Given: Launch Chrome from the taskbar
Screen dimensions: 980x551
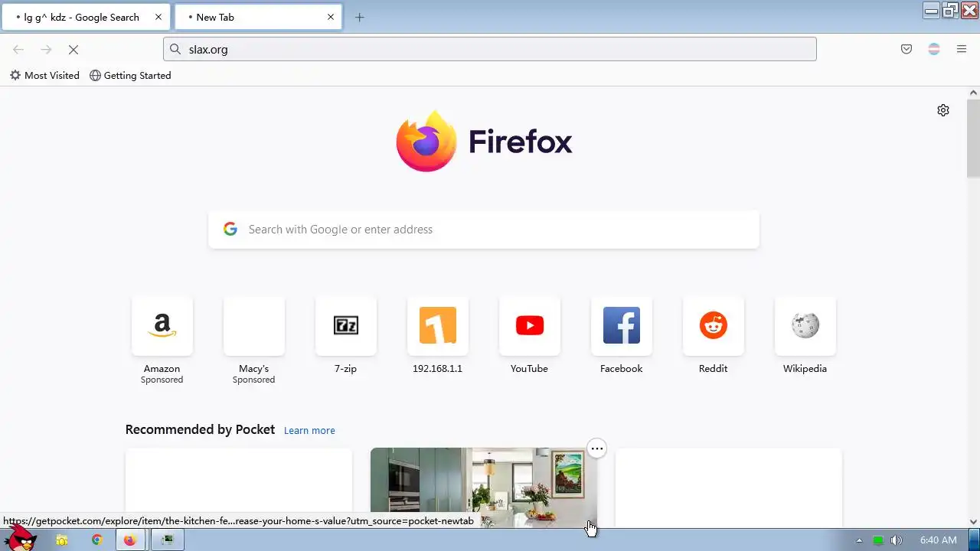Looking at the screenshot, I should coord(97,540).
